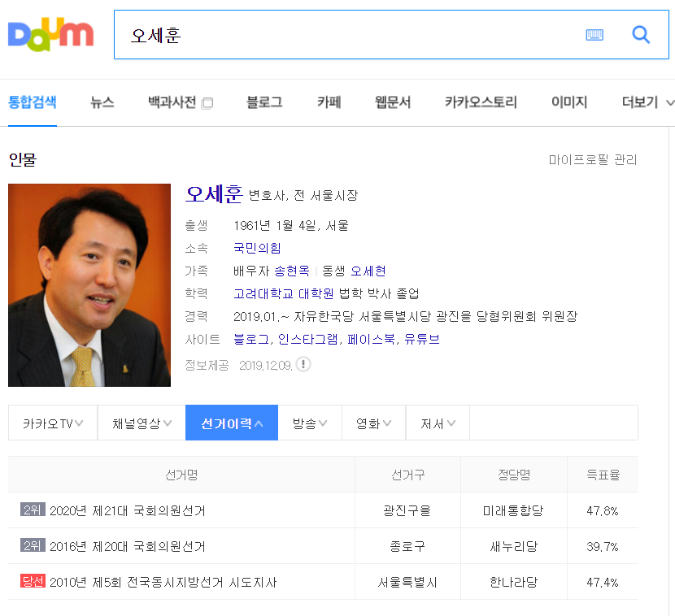Viewport: 675px width, 616px height.
Task: Select the 통합검색 tab
Action: [x=33, y=102]
